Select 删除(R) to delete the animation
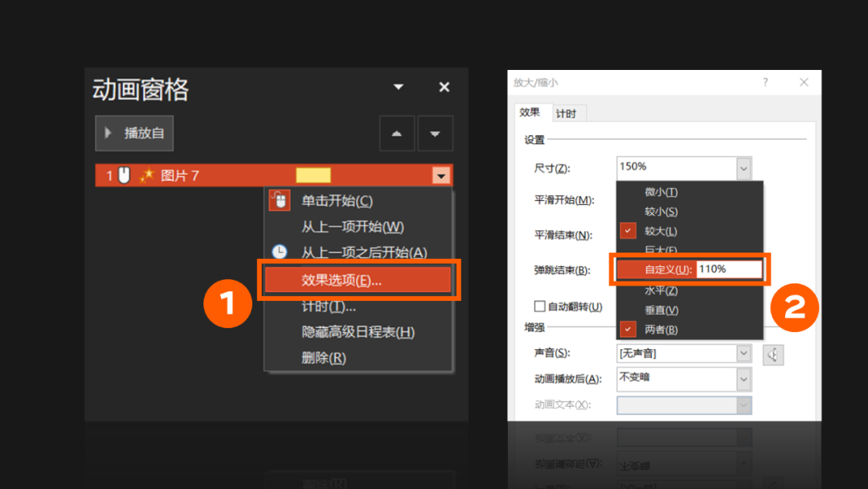The image size is (868, 489). point(323,358)
